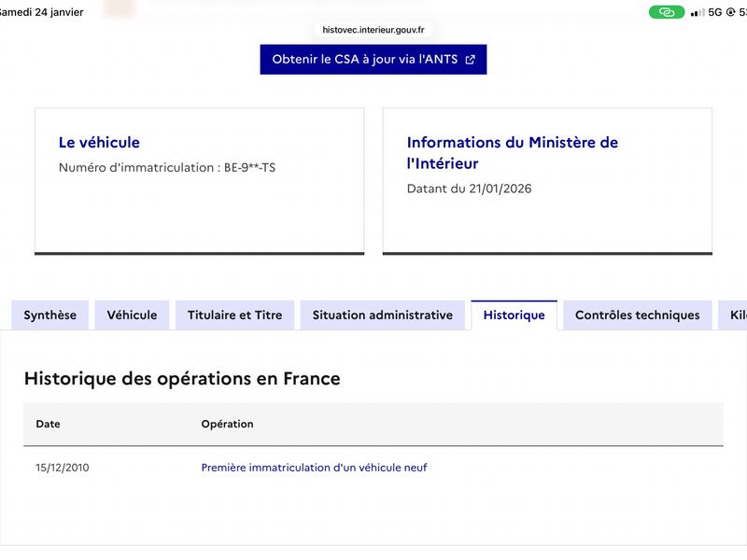Click Obtenir le CSA à jour via l'ANTS
Viewport: 747px width, 560px height.
tap(373, 60)
